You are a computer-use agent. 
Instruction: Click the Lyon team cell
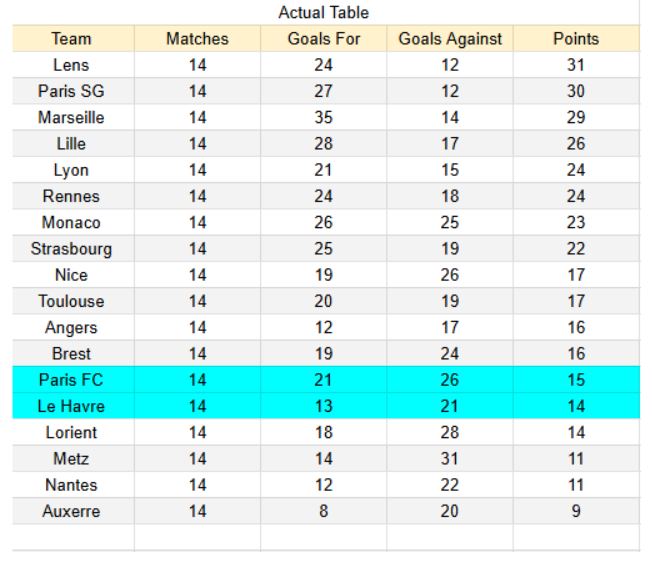[x=71, y=170]
